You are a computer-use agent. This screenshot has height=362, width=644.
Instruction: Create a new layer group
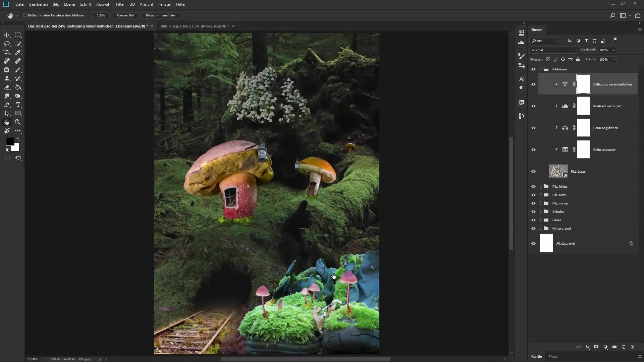(x=614, y=347)
